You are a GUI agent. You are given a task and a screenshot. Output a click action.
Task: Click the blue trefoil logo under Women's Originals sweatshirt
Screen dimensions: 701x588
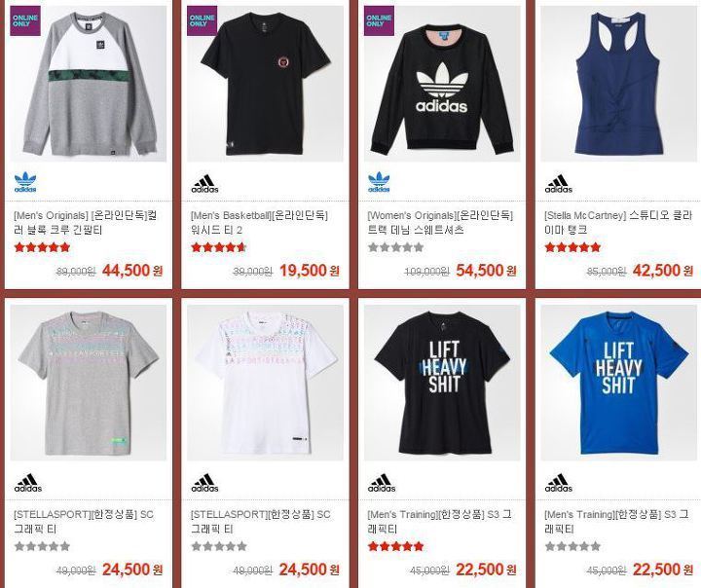click(379, 182)
